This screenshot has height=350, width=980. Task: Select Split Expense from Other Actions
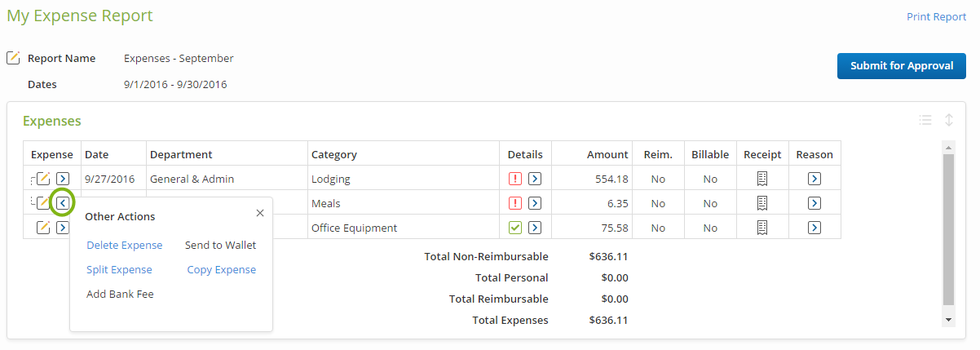pos(119,269)
